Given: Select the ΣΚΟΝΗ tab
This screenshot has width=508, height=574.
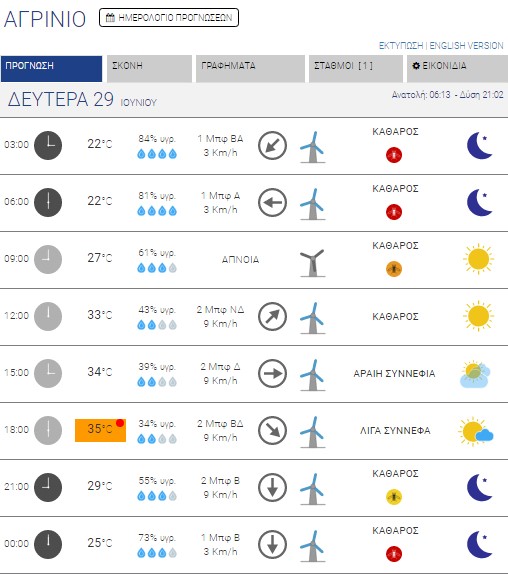Looking at the screenshot, I should (x=149, y=69).
